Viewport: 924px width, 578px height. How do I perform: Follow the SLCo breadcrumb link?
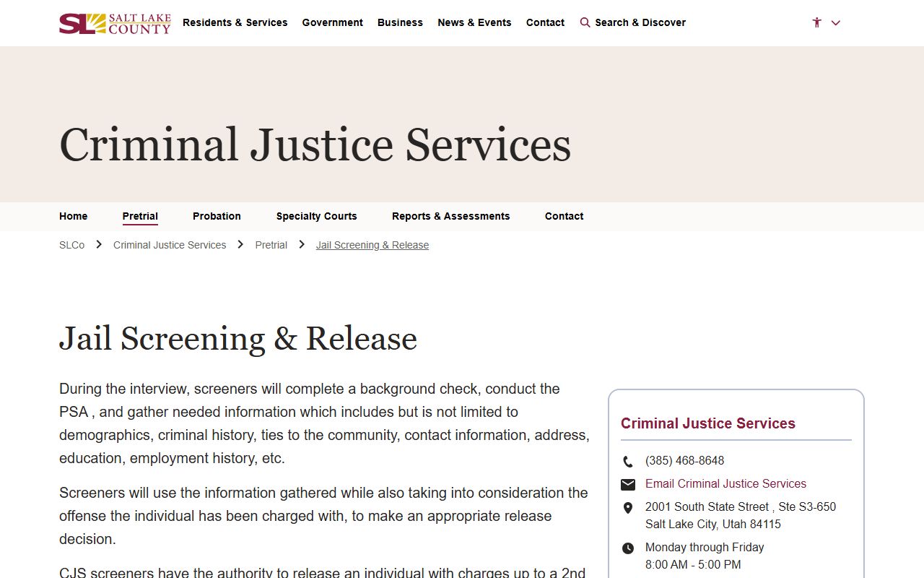72,245
